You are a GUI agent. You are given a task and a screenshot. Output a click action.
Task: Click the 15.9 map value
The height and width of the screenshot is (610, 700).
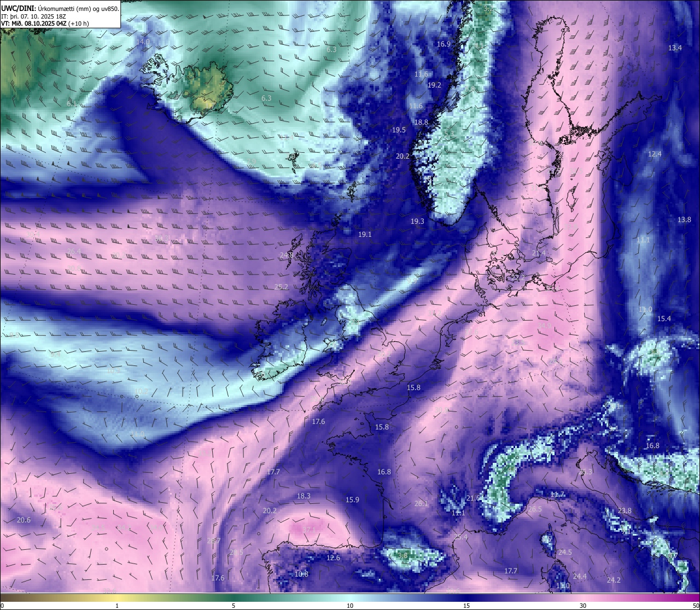click(352, 499)
